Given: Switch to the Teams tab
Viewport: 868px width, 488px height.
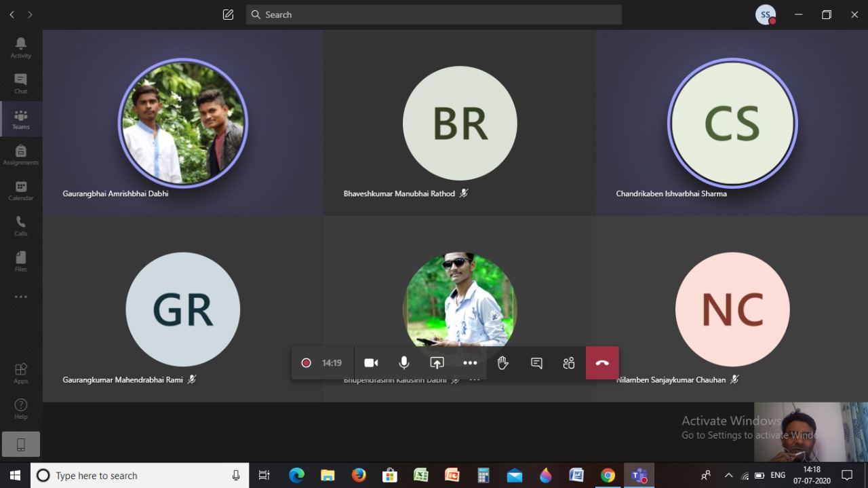Looking at the screenshot, I should click(20, 119).
